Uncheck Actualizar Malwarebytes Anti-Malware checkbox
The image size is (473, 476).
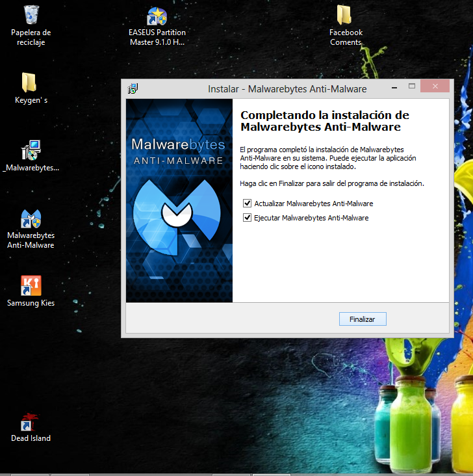tap(248, 203)
